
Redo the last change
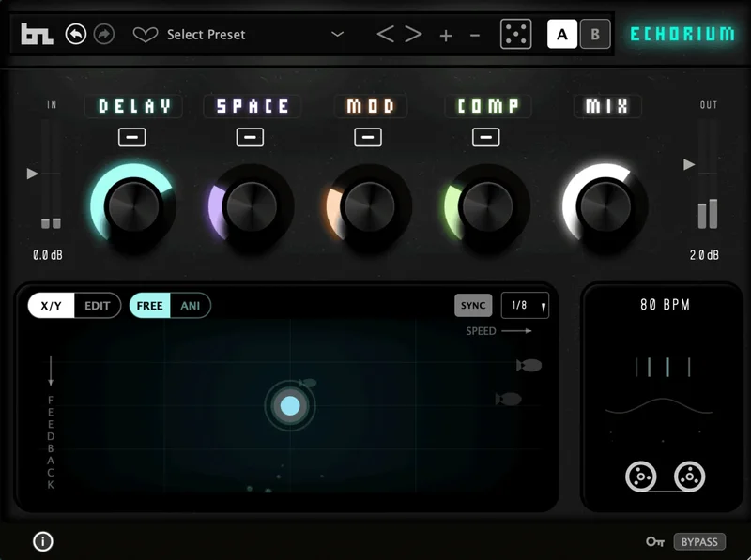(x=104, y=34)
